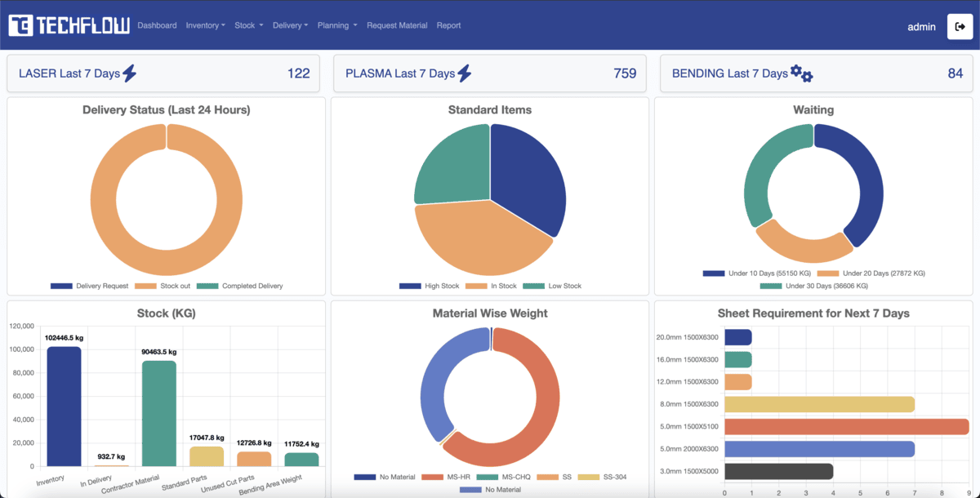Open the Request Material link
Screen dimensions: 980x498
click(397, 25)
